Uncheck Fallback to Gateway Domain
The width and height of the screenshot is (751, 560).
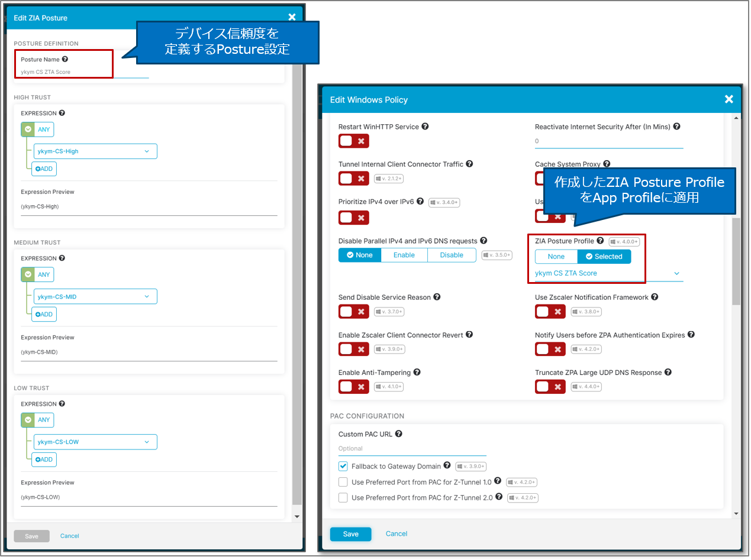tap(343, 466)
